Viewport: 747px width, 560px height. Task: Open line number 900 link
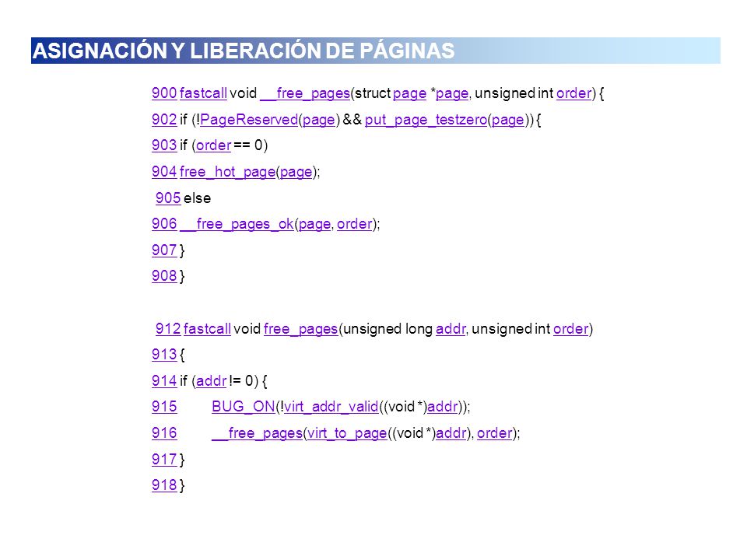pyautogui.click(x=164, y=93)
